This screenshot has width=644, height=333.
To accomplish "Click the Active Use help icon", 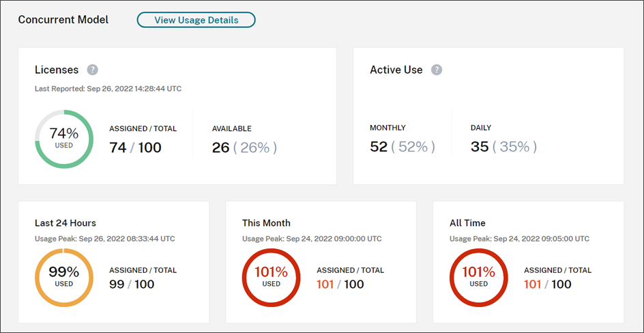I will pos(437,70).
